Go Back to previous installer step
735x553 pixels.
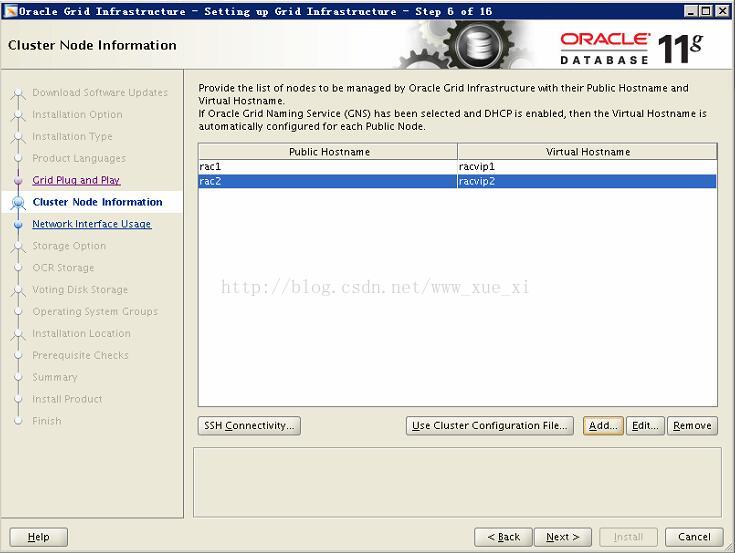(x=503, y=537)
